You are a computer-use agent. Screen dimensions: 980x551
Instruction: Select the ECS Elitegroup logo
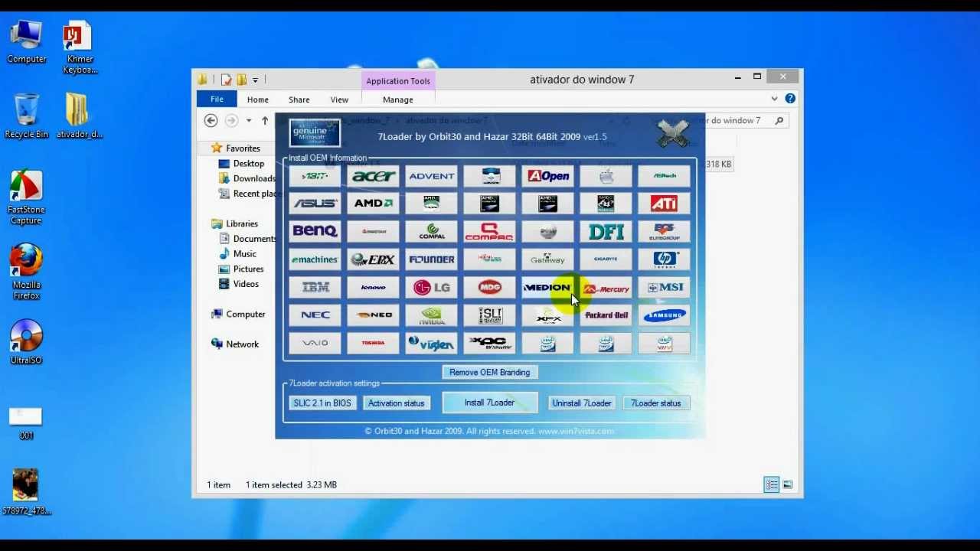pos(665,231)
